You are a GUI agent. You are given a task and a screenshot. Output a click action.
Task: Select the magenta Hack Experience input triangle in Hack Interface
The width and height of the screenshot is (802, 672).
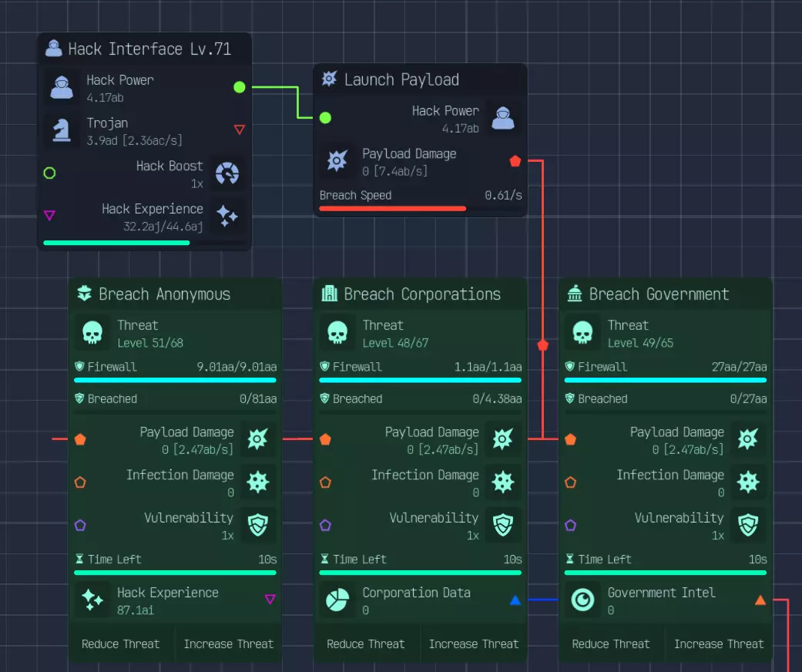pyautogui.click(x=49, y=216)
